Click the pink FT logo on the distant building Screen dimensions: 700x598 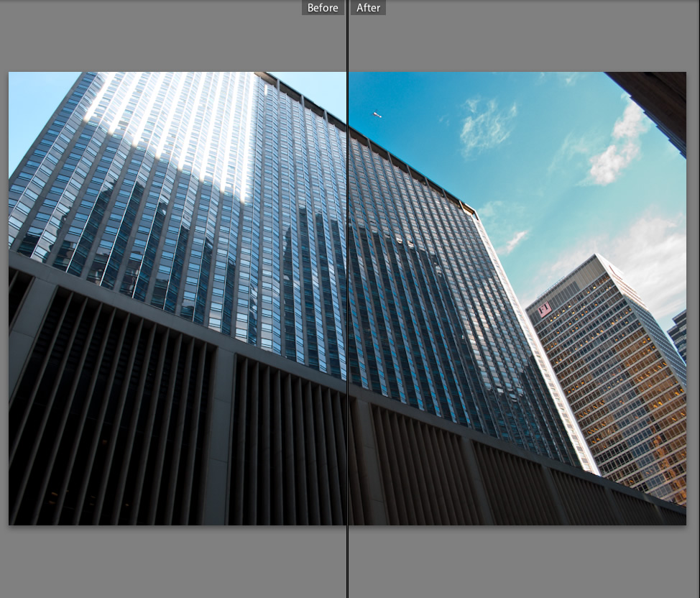[544, 310]
